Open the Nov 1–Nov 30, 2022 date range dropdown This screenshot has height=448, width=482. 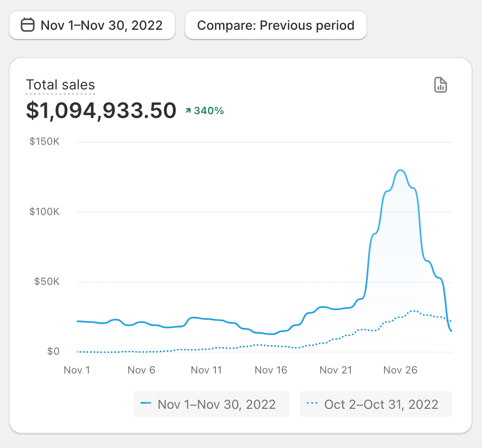pos(92,25)
